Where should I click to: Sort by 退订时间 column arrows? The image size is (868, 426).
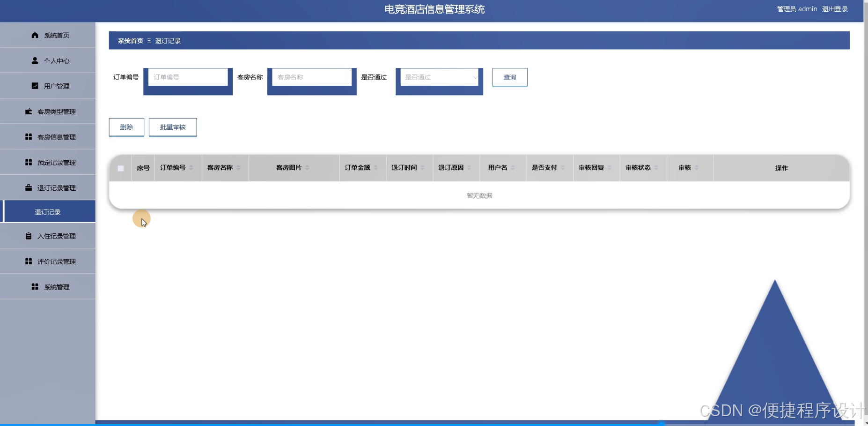pyautogui.click(x=422, y=168)
